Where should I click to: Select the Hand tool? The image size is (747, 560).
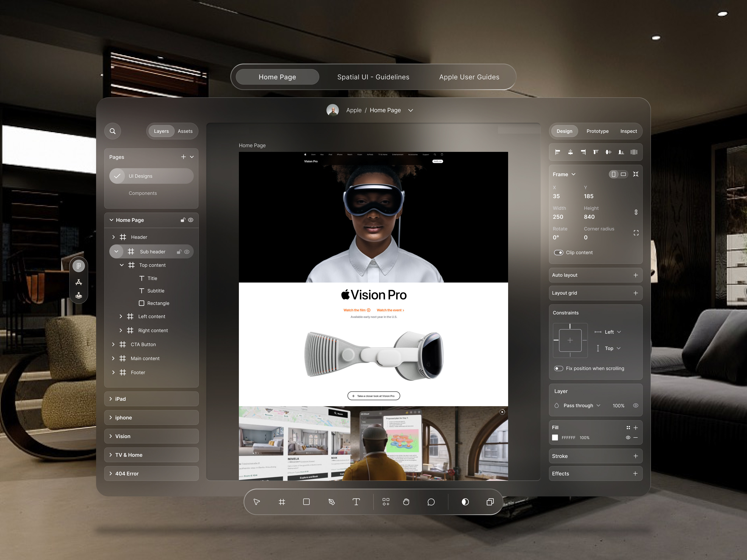click(406, 502)
